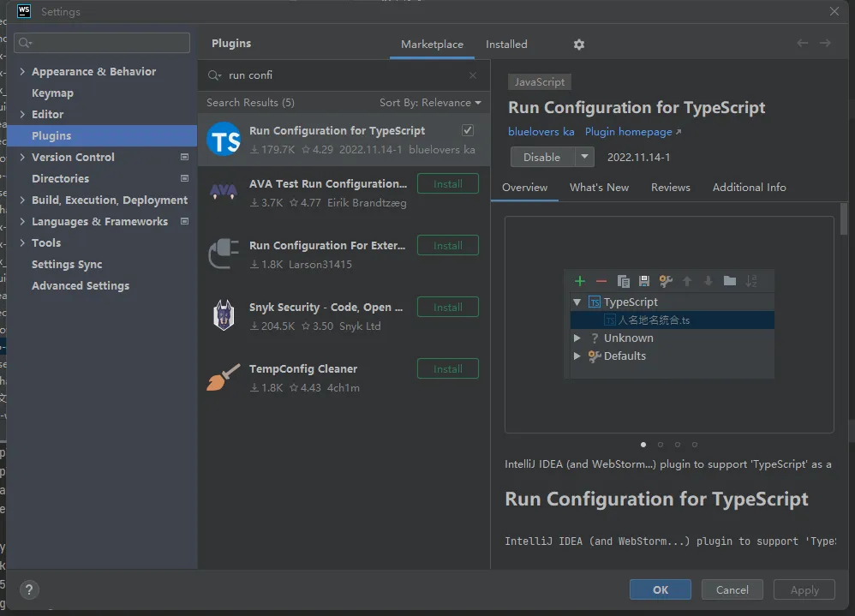This screenshot has height=616, width=855.
Task: Switch to the Installed tab
Action: pos(506,45)
